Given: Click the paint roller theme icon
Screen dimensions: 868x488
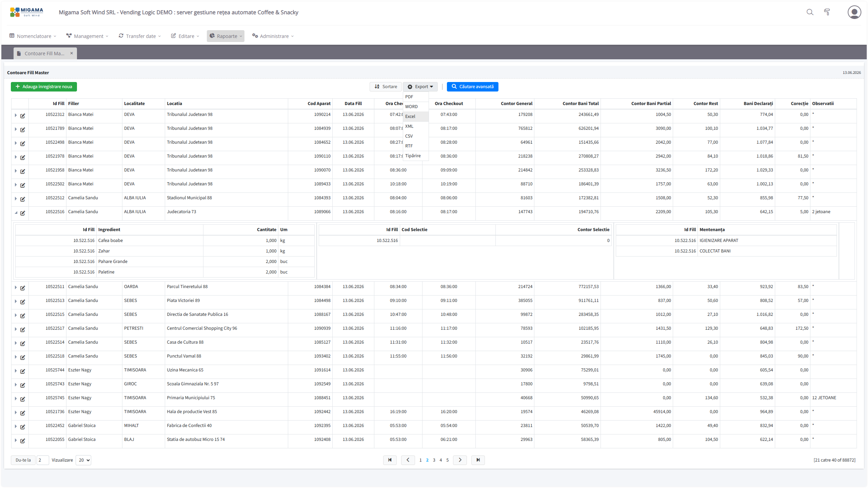Looking at the screenshot, I should coord(827,12).
